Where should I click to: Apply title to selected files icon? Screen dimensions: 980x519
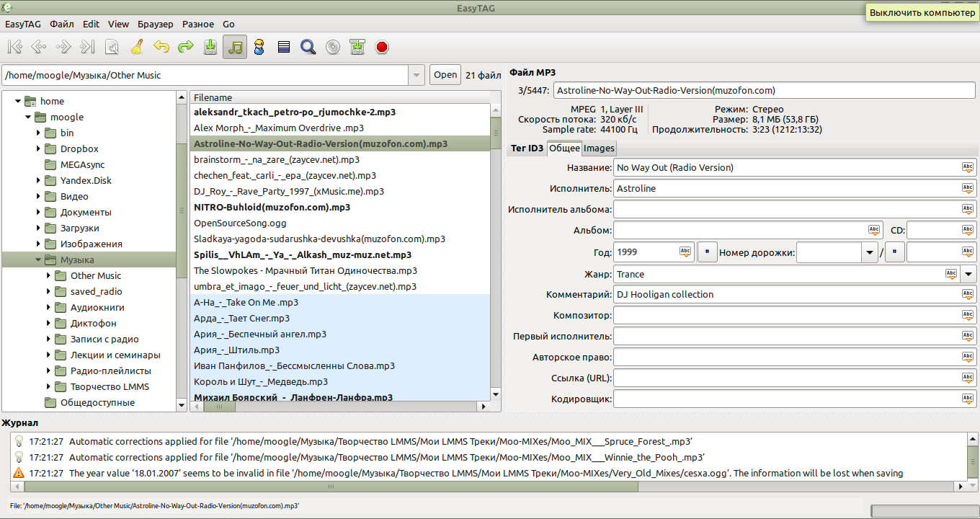pyautogui.click(x=968, y=167)
